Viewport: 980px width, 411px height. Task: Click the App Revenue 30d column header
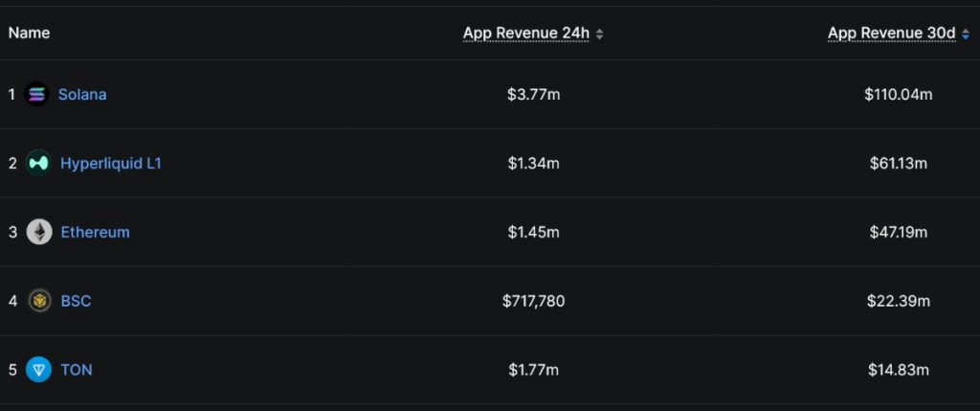click(891, 33)
